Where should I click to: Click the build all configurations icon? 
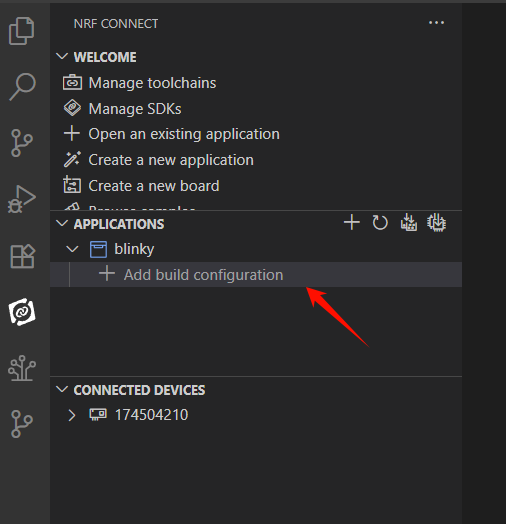pyautogui.click(x=408, y=223)
